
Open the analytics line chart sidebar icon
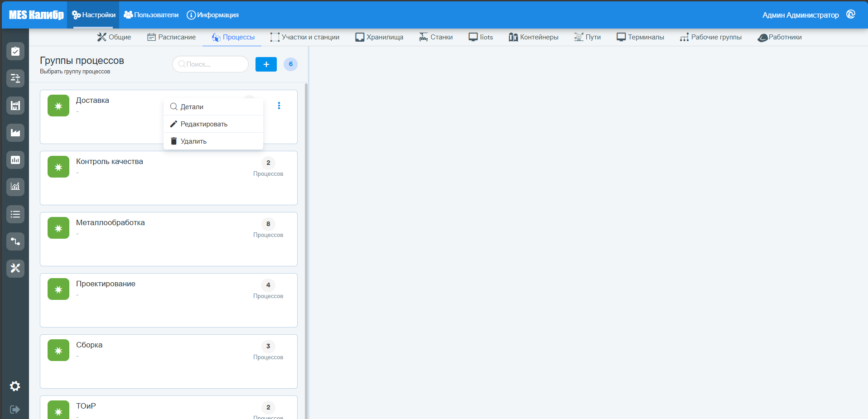click(x=15, y=187)
